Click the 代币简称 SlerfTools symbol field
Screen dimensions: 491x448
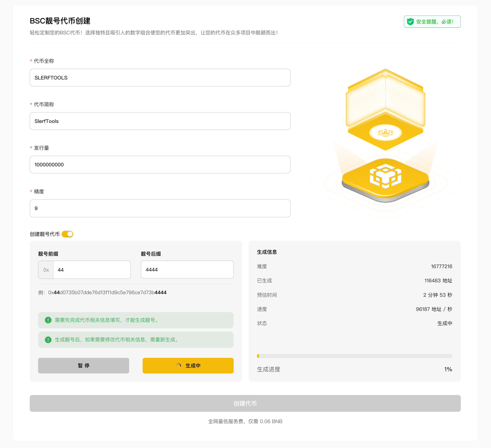pyautogui.click(x=160, y=121)
